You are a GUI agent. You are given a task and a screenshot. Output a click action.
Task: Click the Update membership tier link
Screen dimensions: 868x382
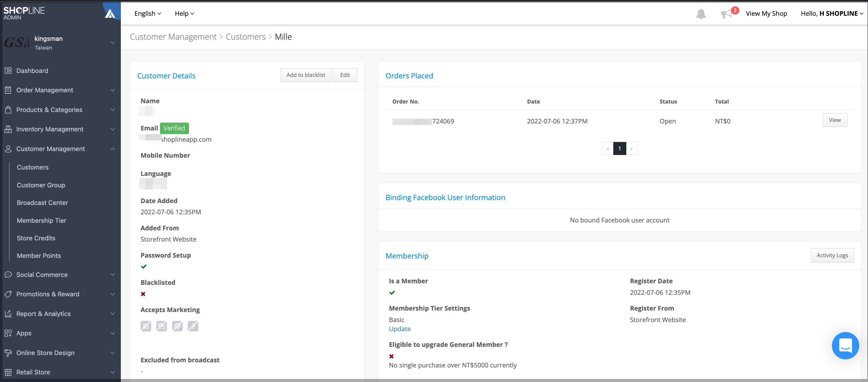[400, 329]
